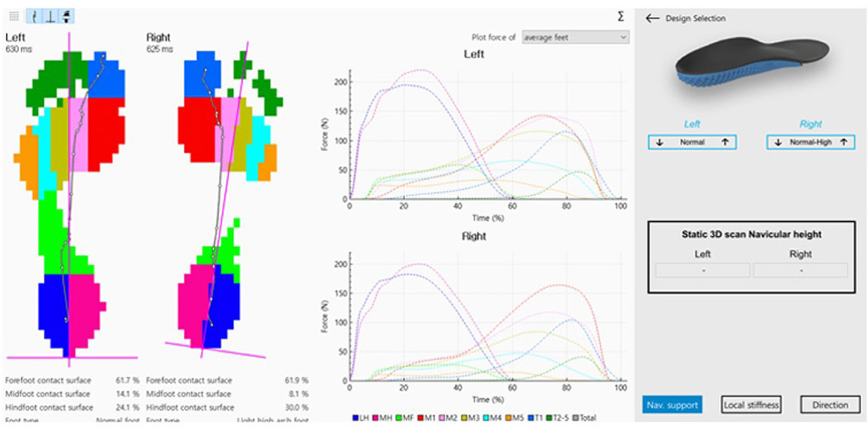868x429 pixels.
Task: Toggle the foot axis icon in toolbar
Action: click(x=50, y=15)
